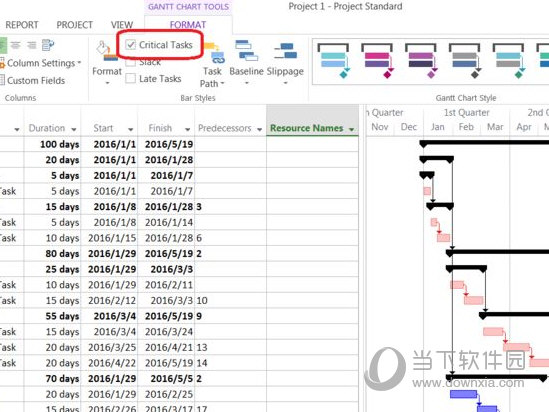Screen dimensions: 549x412
Task: Click the align right icon
Action: (x=32, y=45)
